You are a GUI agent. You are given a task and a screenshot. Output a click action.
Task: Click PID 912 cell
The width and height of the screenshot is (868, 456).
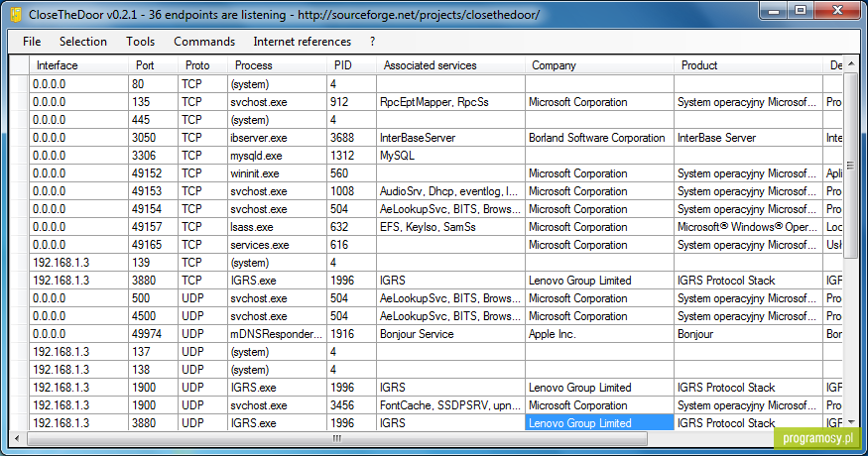click(x=351, y=102)
